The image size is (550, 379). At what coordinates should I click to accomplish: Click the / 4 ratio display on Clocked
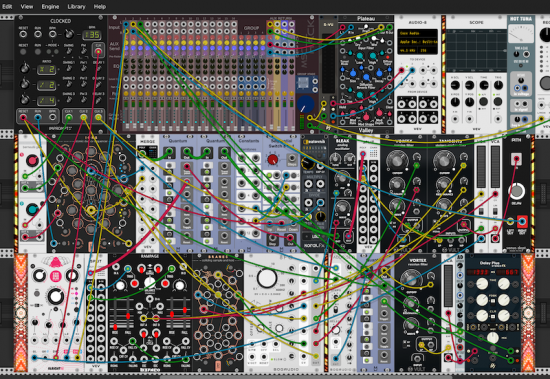click(47, 101)
